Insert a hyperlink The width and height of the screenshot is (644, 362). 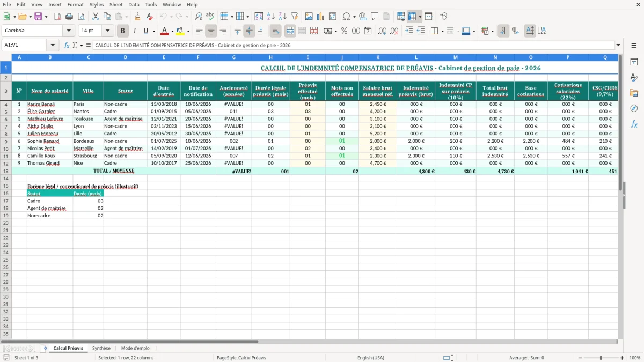[363, 17]
